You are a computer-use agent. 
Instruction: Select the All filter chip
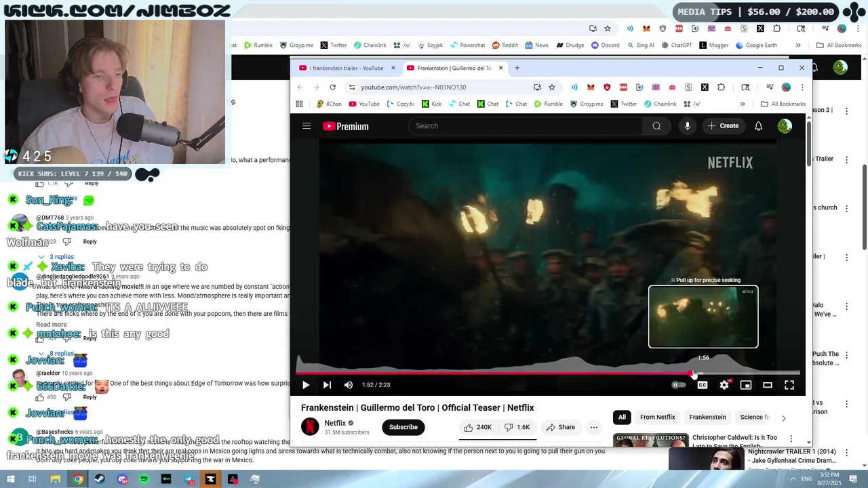tap(622, 418)
